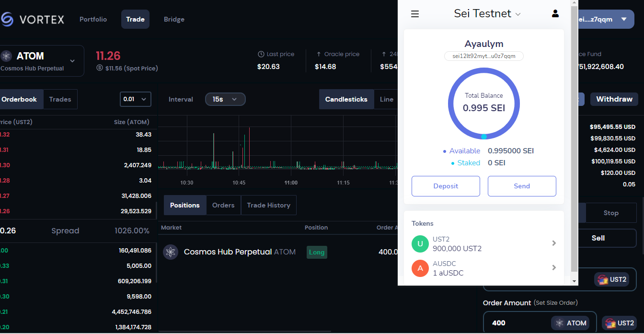644x334 pixels.
Task: Click the wallet popup vertical scrollbar
Action: click(x=574, y=138)
